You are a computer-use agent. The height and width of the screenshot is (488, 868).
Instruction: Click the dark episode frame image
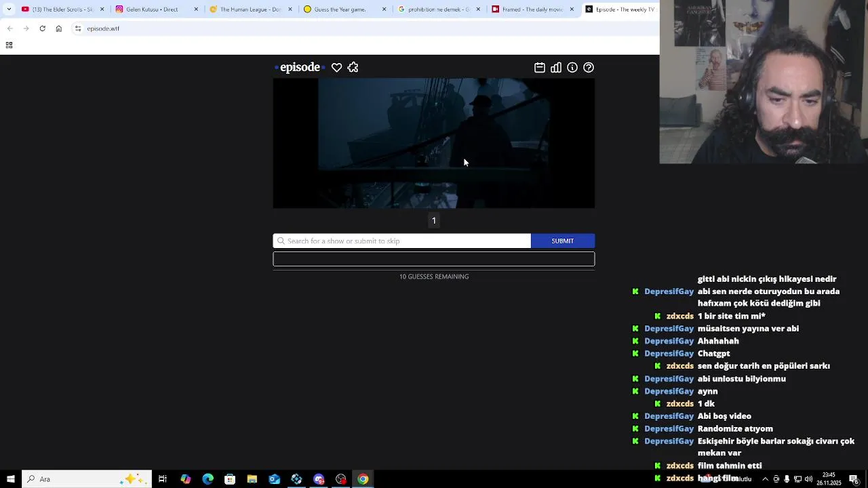click(x=434, y=143)
